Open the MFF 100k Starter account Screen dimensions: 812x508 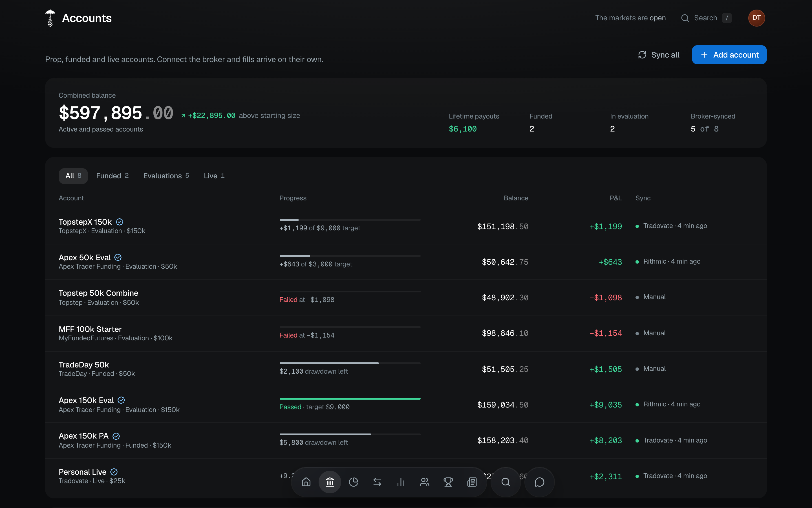pos(406,333)
